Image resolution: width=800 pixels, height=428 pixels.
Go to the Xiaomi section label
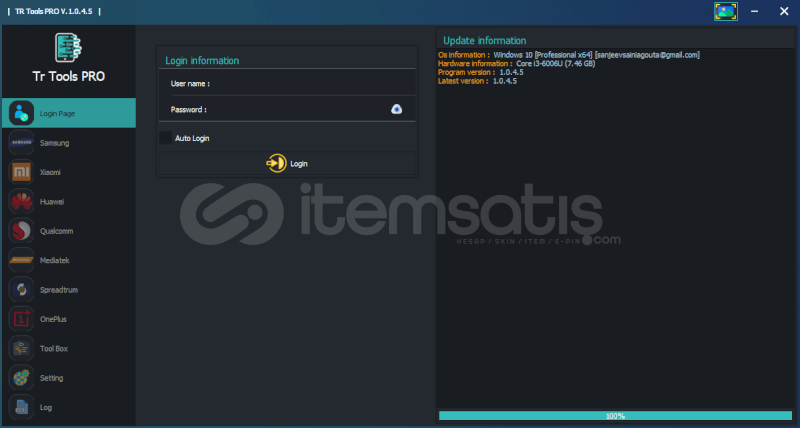click(50, 172)
